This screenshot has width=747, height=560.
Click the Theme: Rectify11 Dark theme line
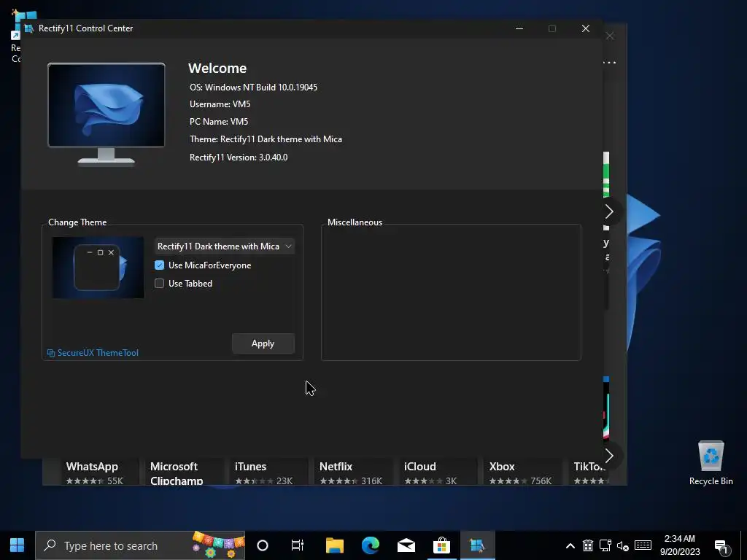[266, 139]
